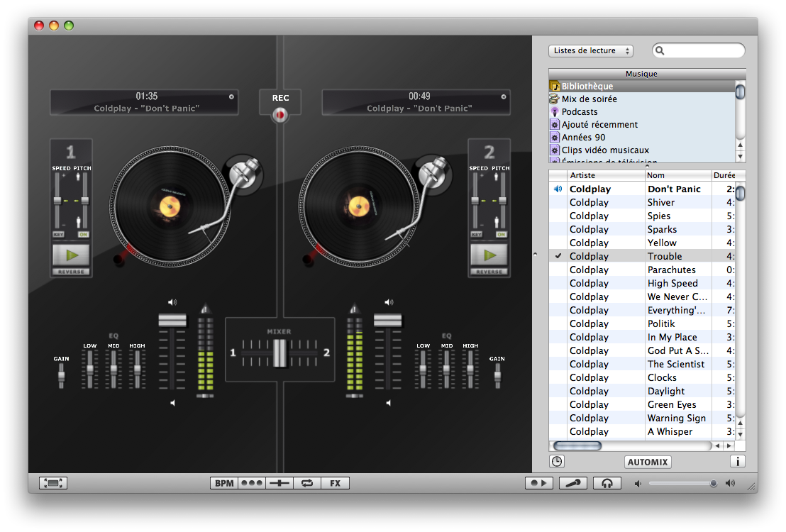
Task: Click the headphones pre-cueing icon
Action: point(607,483)
